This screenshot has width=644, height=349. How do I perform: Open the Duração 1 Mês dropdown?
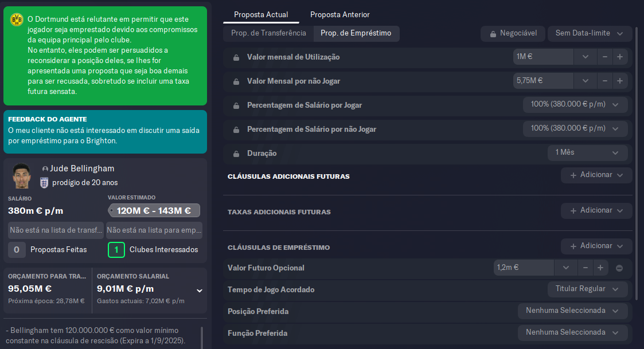588,153
